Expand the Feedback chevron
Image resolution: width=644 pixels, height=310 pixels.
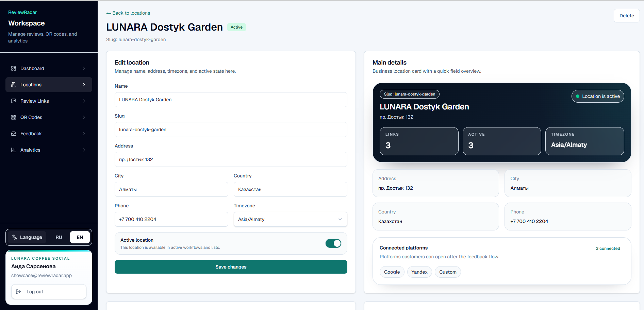tap(84, 134)
